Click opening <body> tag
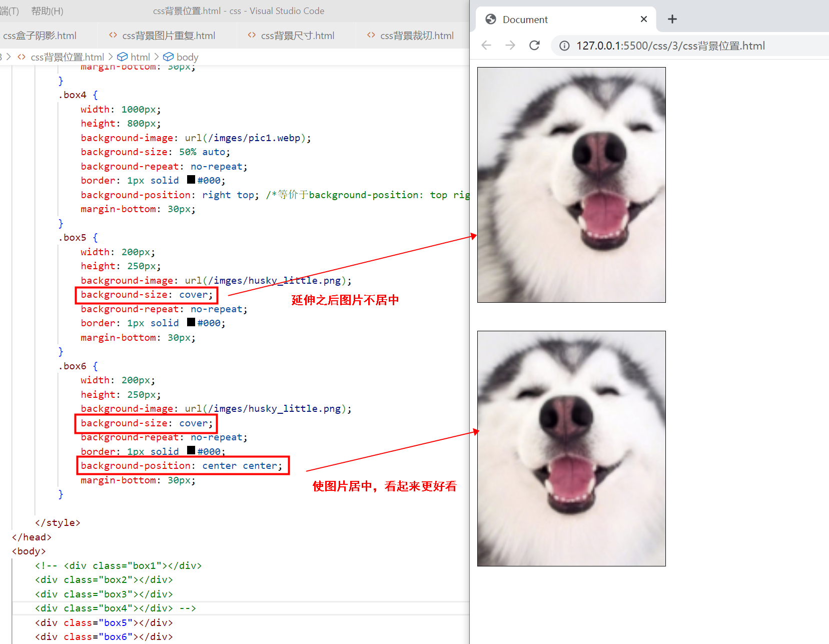The image size is (829, 644). coord(29,551)
